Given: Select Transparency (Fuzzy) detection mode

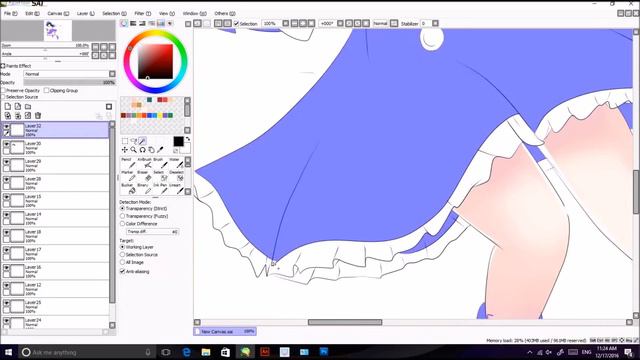Looking at the screenshot, I should [x=122, y=216].
